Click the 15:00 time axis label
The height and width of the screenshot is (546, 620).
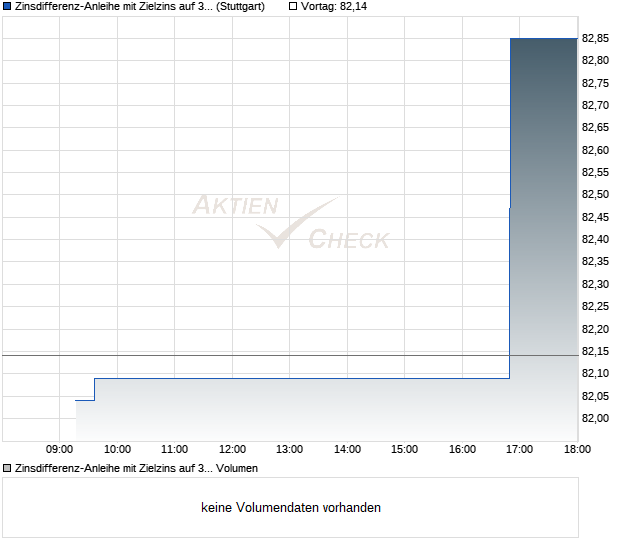(x=405, y=450)
